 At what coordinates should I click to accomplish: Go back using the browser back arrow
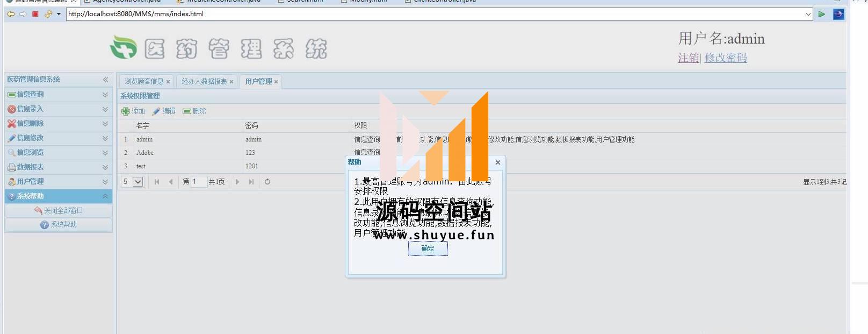[x=11, y=14]
